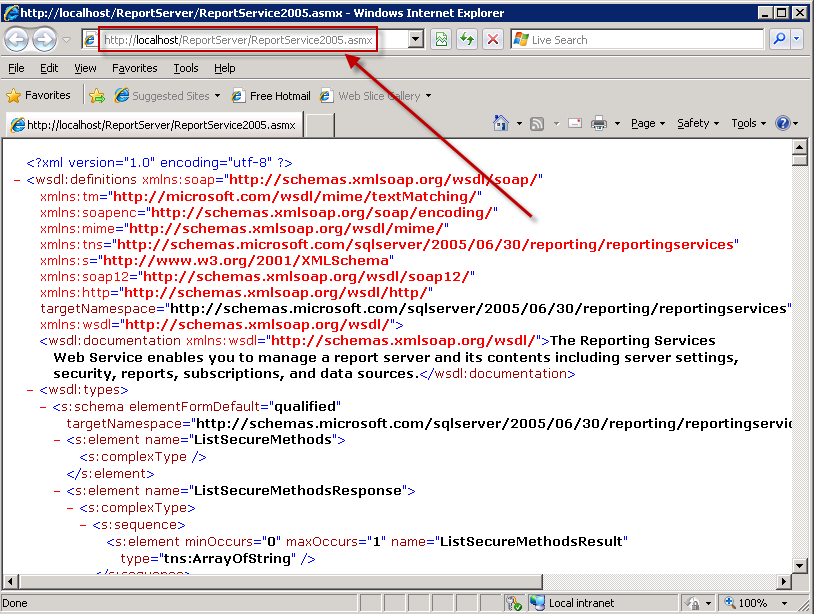Image resolution: width=814 pixels, height=614 pixels.
Task: Click the 100% zoom control in status bar
Action: pos(751,603)
